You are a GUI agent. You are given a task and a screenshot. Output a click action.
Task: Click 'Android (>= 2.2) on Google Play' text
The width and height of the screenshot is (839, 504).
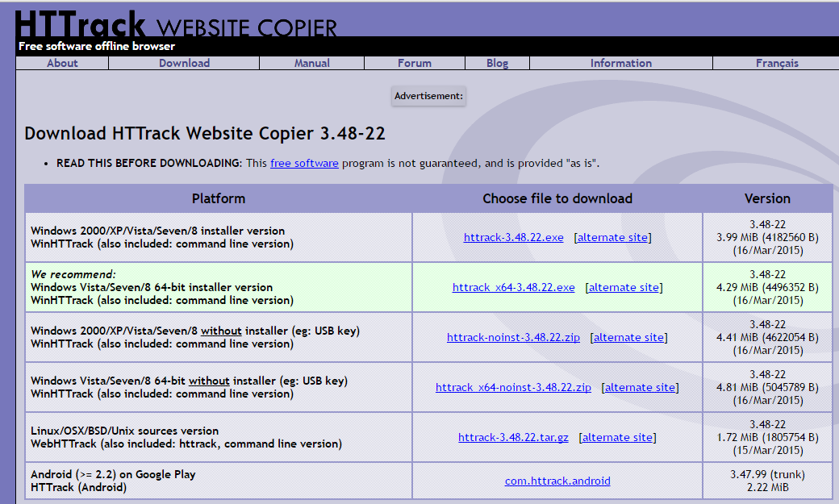pyautogui.click(x=114, y=474)
